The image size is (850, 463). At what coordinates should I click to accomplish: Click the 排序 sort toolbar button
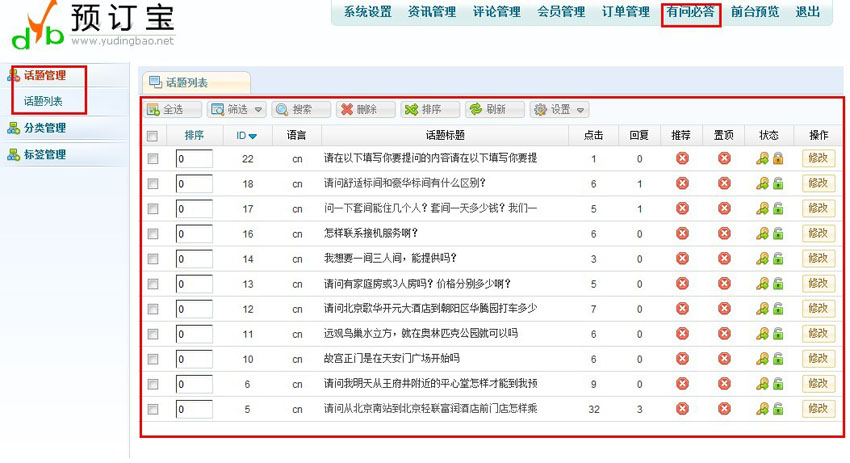tap(430, 110)
